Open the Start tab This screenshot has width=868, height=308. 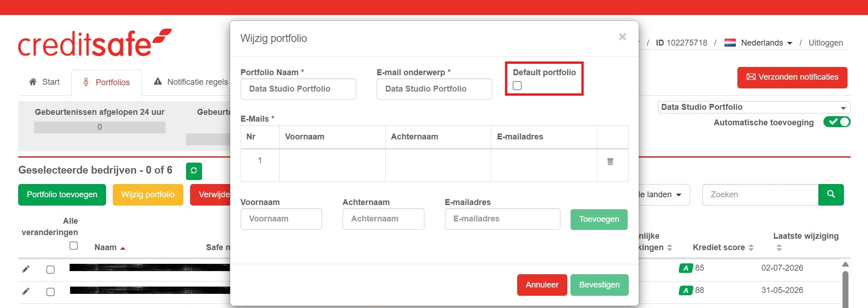(x=44, y=82)
